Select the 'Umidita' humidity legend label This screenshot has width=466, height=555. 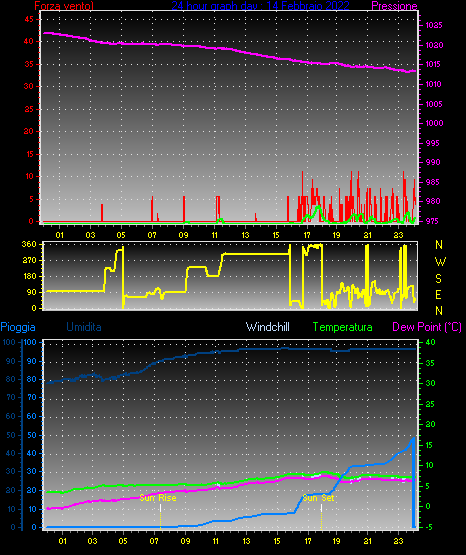point(84,327)
